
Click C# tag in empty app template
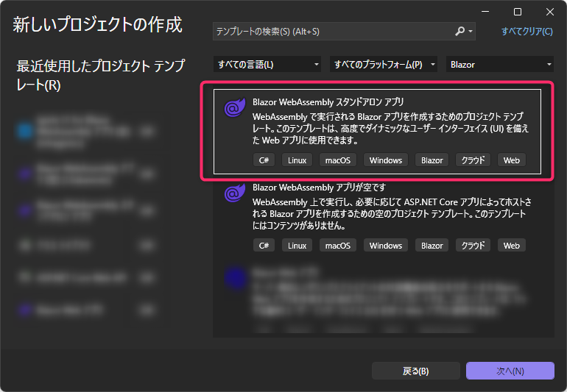(264, 246)
